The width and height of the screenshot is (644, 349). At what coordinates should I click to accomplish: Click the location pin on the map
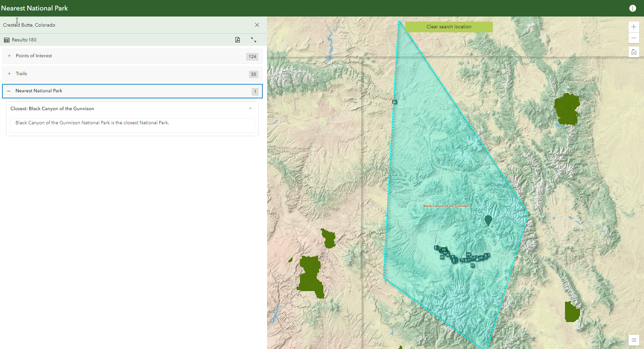point(489,220)
